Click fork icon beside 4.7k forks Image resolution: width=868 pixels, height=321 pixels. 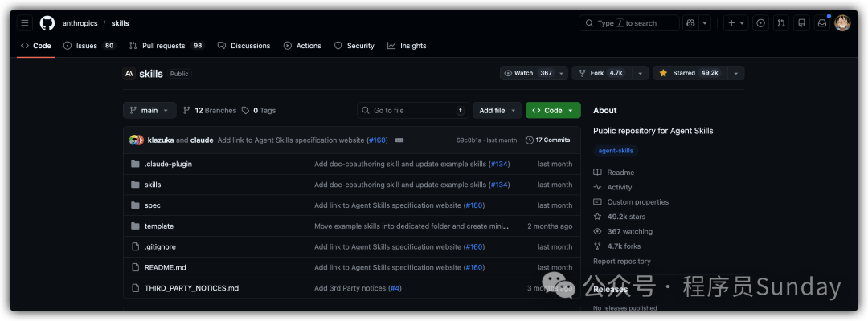click(x=597, y=246)
